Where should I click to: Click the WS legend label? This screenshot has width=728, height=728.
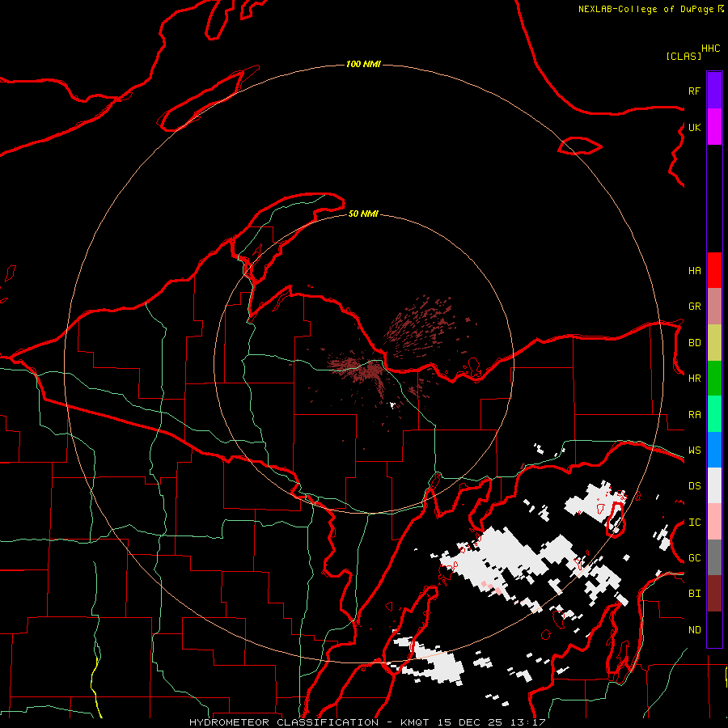[694, 451]
